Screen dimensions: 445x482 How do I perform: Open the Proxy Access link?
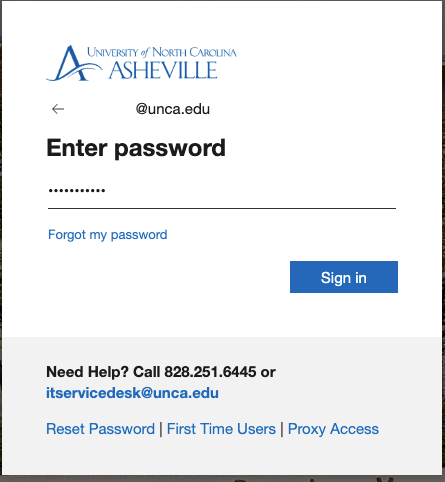(333, 429)
